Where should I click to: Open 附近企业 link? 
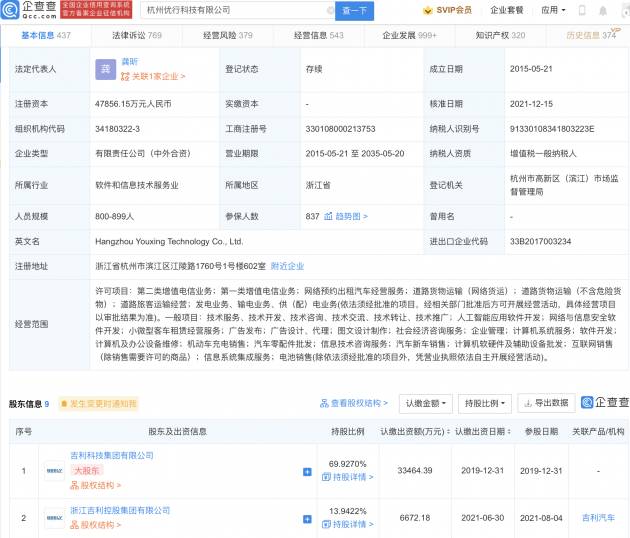pyautogui.click(x=287, y=266)
